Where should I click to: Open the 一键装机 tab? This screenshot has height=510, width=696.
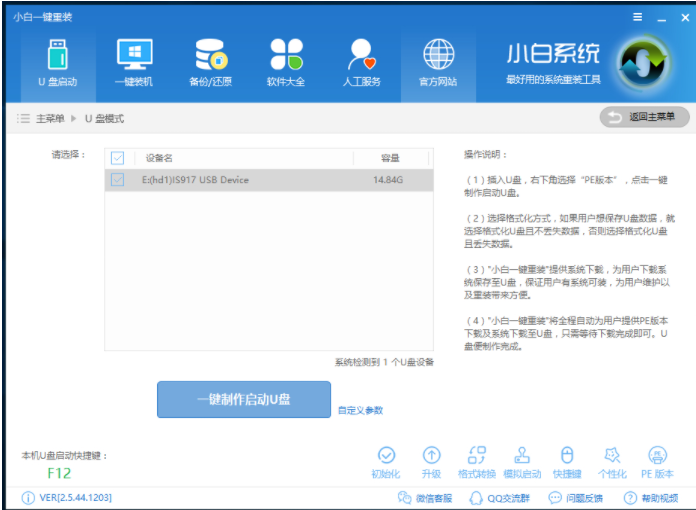click(x=134, y=64)
